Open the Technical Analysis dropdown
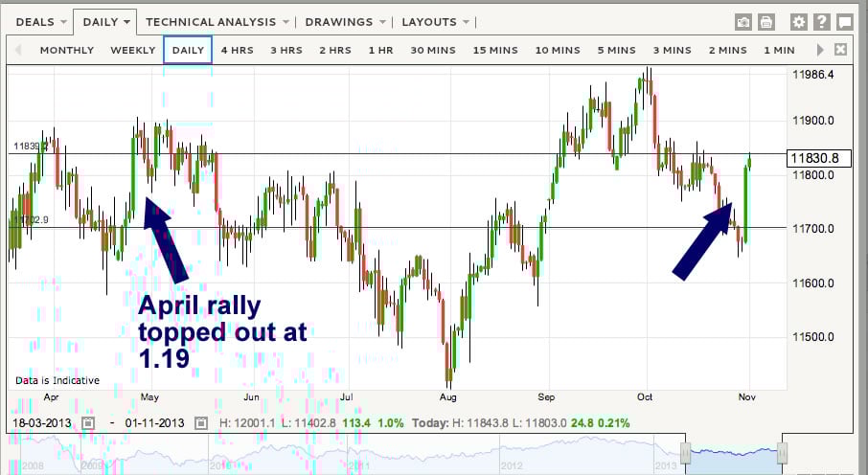Screen dimensions: 868x475 [x=217, y=21]
